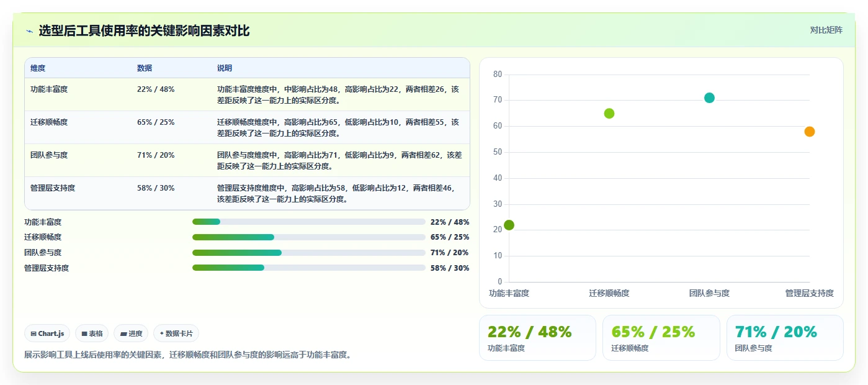Click the 功能丰富度 chart data point

tap(509, 225)
